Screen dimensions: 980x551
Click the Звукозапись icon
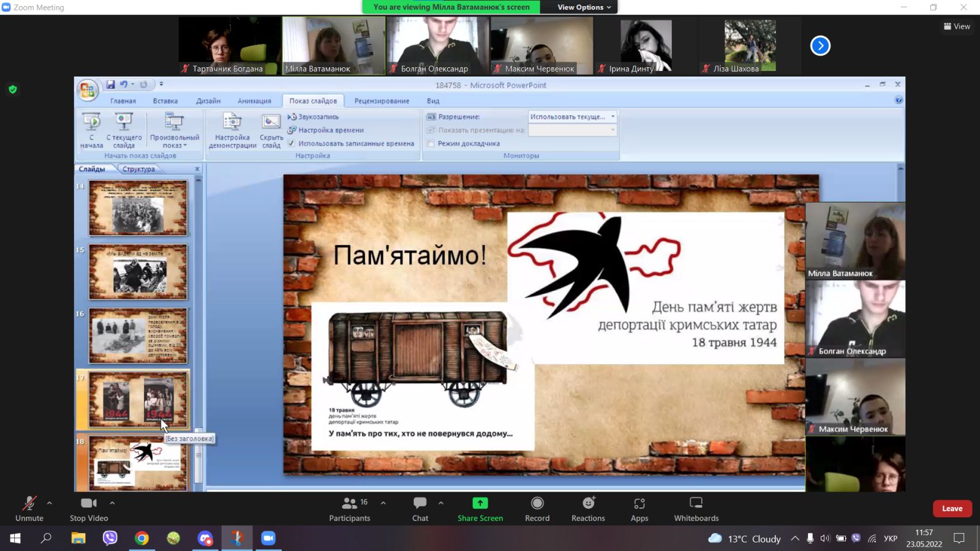[292, 116]
